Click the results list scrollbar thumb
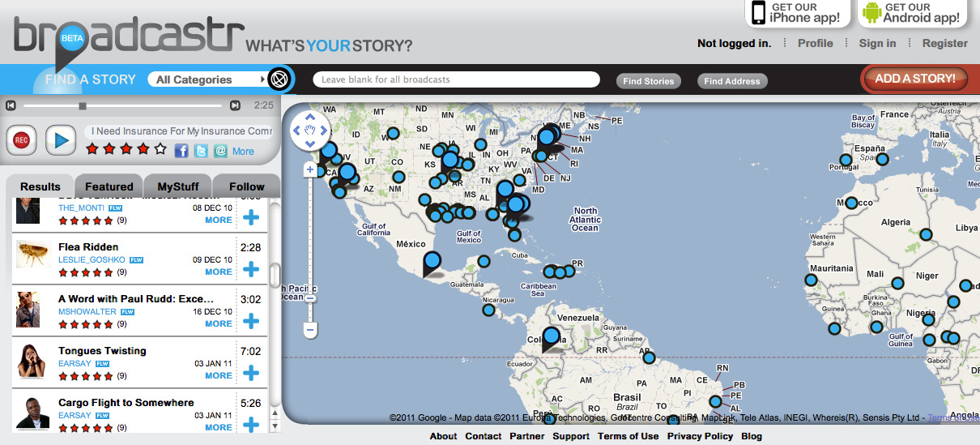Viewport: 980px width, 445px height. point(275,275)
